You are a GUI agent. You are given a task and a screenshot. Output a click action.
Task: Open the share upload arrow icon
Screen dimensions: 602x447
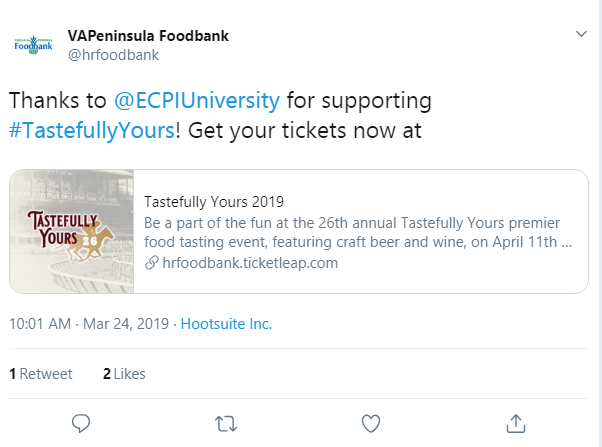coord(516,424)
